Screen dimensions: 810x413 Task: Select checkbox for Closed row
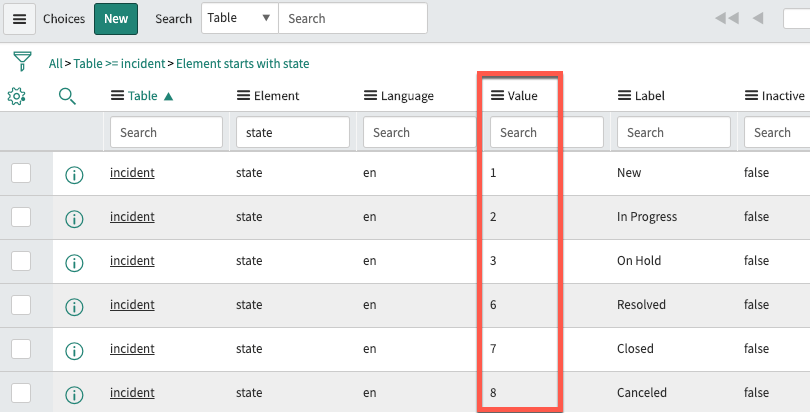coord(21,349)
